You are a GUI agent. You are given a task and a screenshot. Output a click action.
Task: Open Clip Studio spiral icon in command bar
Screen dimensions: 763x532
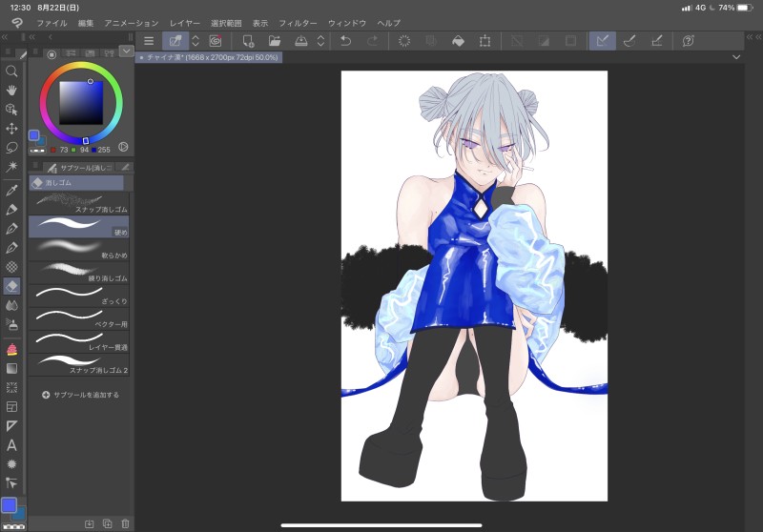pos(216,41)
